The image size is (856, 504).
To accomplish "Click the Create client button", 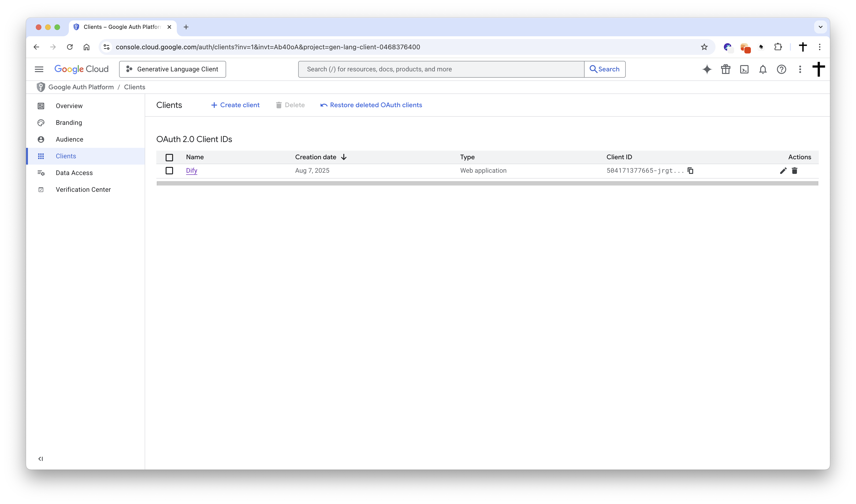I will pyautogui.click(x=235, y=105).
